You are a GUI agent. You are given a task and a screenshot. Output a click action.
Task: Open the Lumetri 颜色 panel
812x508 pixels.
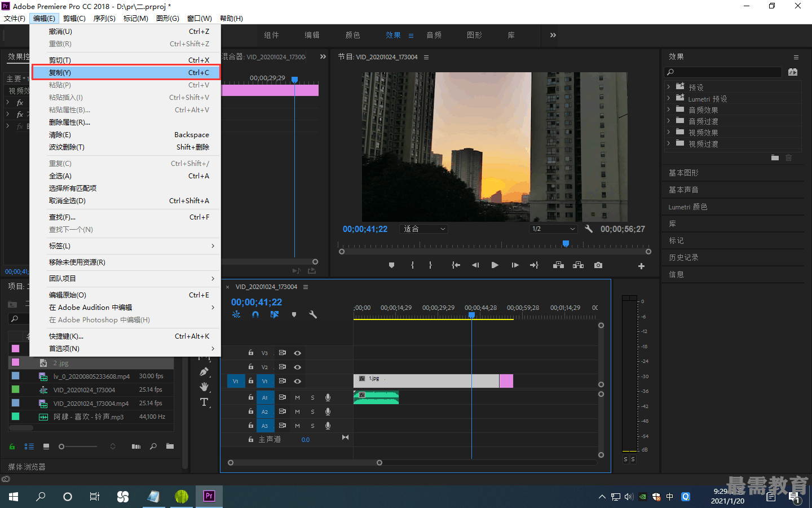[x=688, y=207]
